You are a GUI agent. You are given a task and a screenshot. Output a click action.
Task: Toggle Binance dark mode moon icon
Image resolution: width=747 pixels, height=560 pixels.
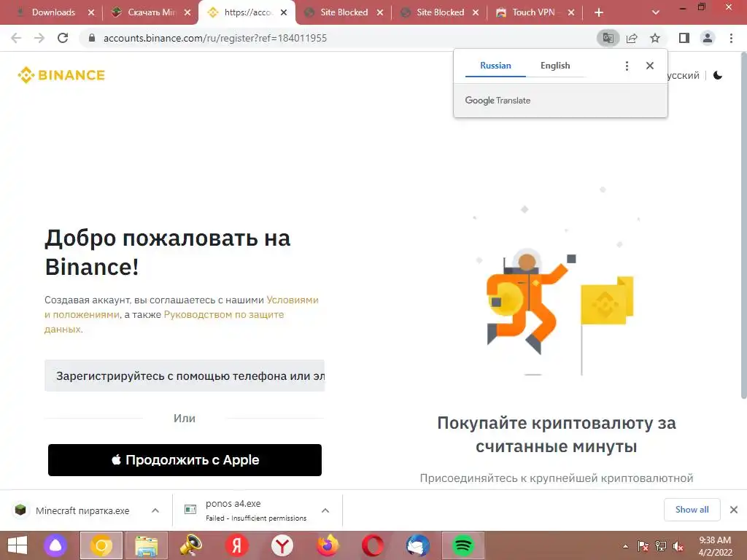click(x=718, y=75)
